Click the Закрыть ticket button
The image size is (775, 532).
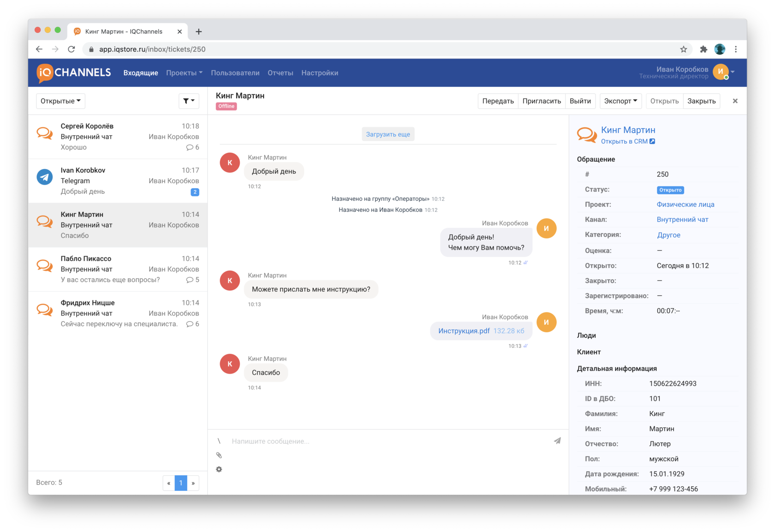pos(702,101)
